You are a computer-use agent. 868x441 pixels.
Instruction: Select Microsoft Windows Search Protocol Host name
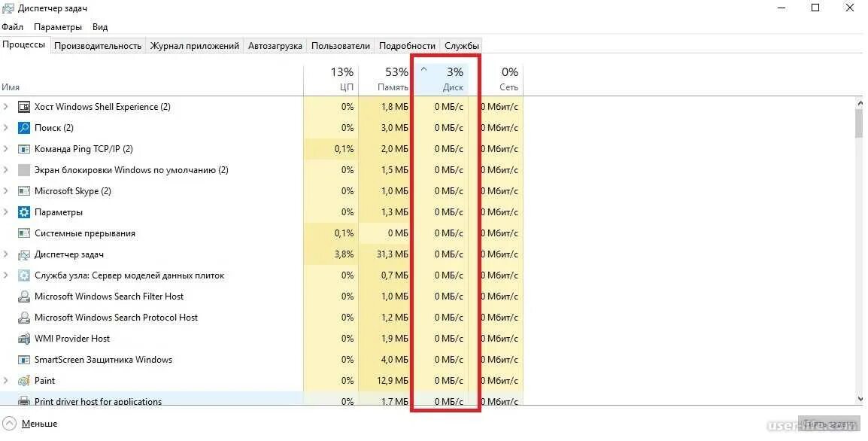(117, 318)
